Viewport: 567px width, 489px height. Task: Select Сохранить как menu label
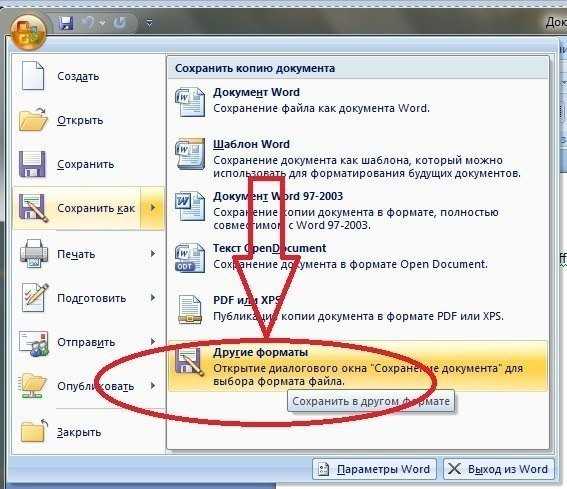(x=96, y=208)
